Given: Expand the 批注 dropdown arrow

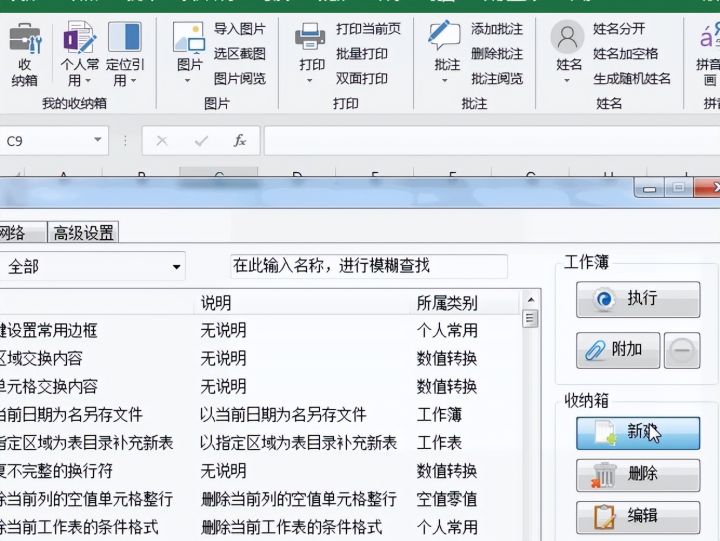Looking at the screenshot, I should pos(444,81).
